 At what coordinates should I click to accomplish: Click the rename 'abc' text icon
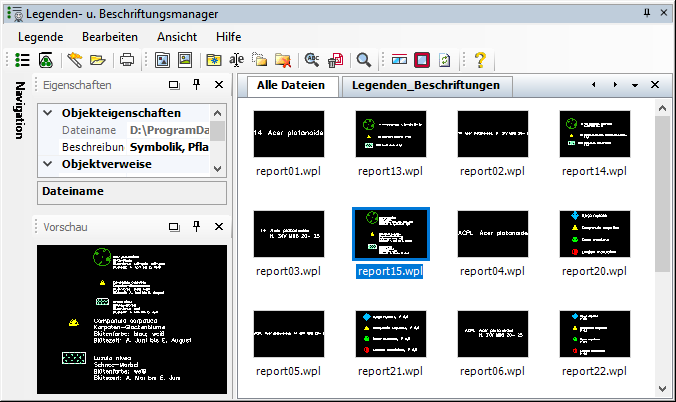pos(237,60)
